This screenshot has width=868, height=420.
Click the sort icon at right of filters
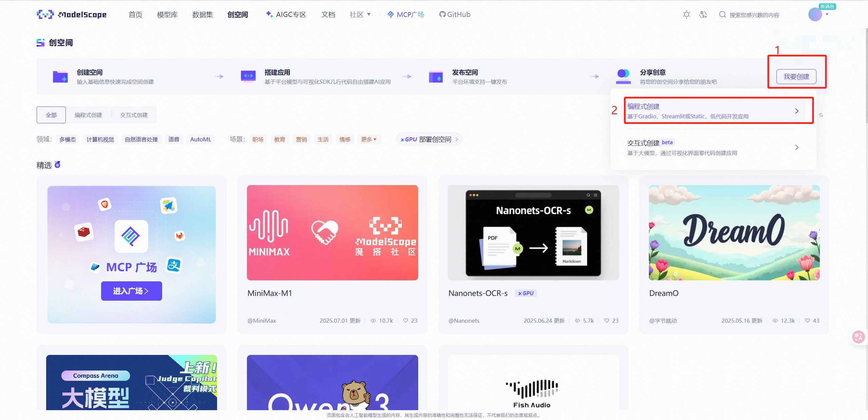coord(821,115)
